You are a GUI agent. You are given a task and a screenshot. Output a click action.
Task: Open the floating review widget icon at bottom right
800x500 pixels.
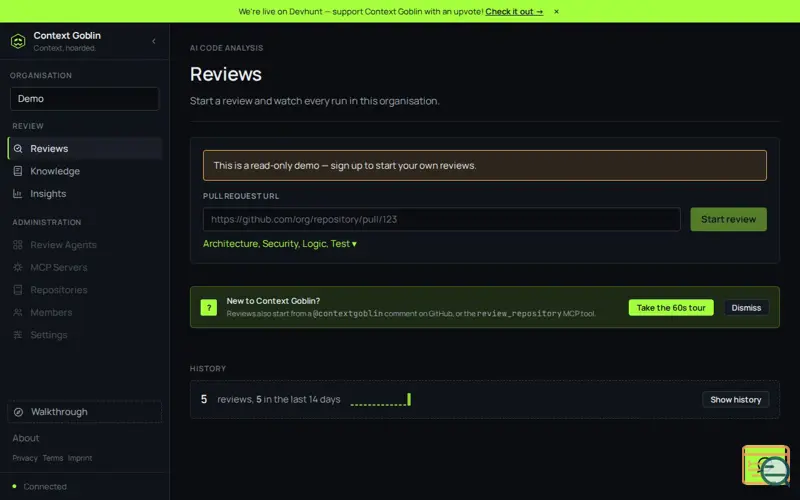point(766,465)
